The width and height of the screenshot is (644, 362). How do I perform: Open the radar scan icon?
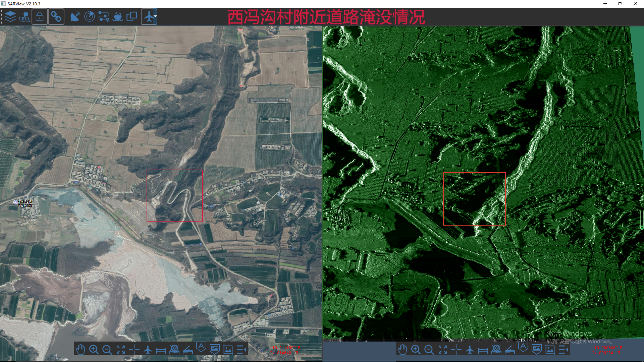click(89, 16)
